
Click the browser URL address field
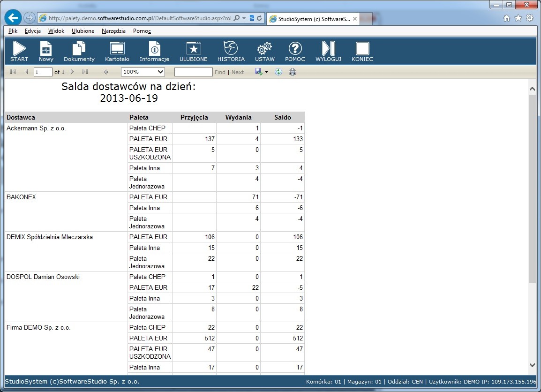140,18
